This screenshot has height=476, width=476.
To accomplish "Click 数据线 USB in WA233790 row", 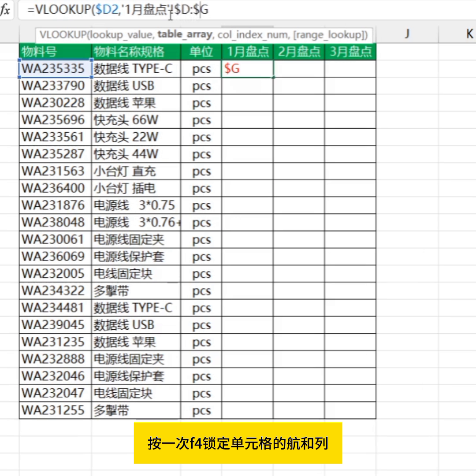I will 136,86.
